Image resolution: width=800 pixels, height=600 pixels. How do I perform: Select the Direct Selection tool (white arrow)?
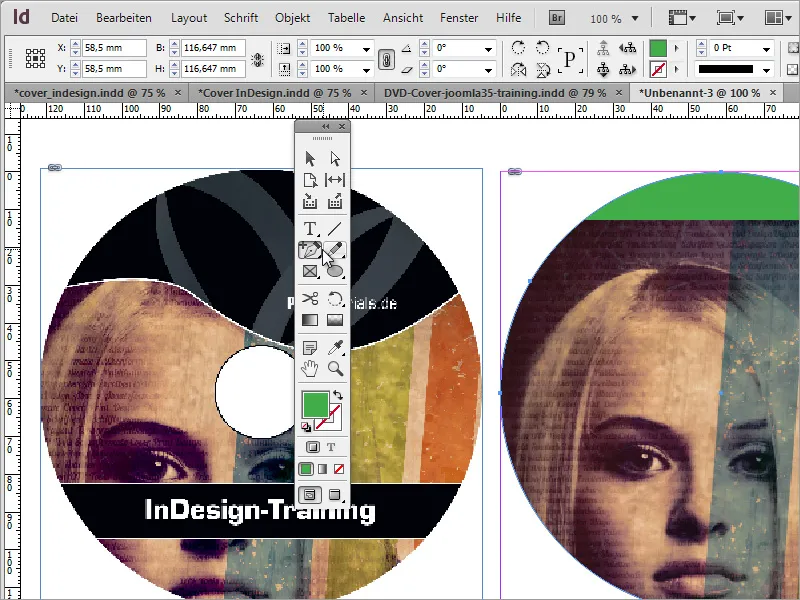pyautogui.click(x=335, y=159)
